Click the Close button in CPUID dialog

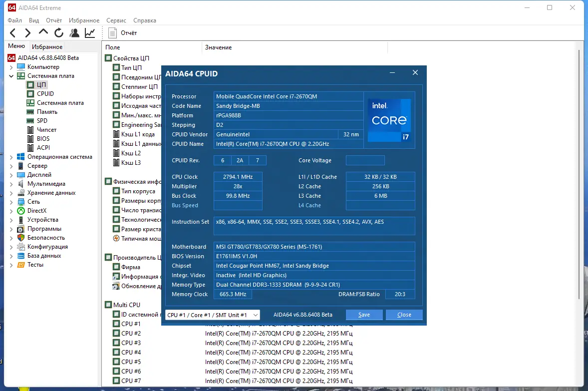[x=404, y=315]
